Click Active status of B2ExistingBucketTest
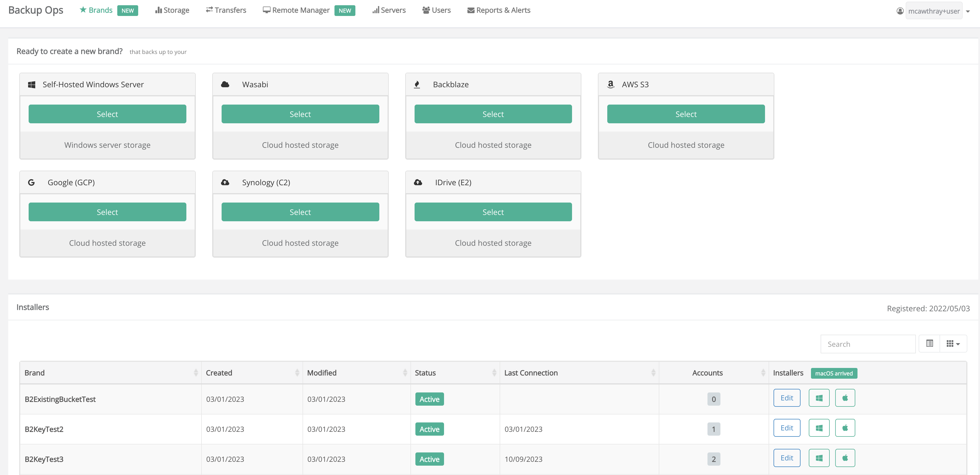The height and width of the screenshot is (475, 980). click(x=429, y=399)
